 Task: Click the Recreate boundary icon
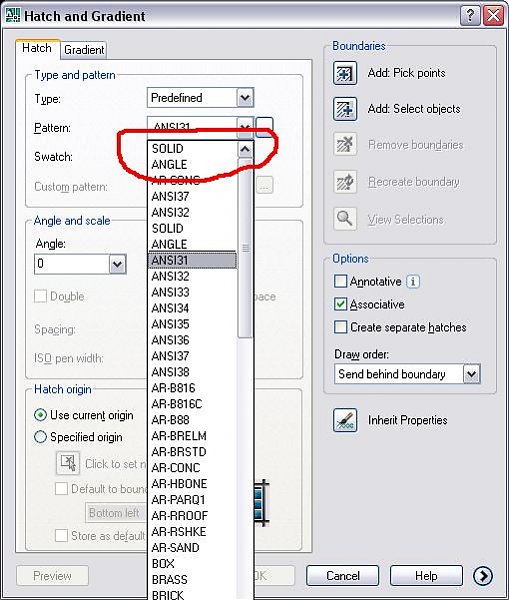[345, 182]
